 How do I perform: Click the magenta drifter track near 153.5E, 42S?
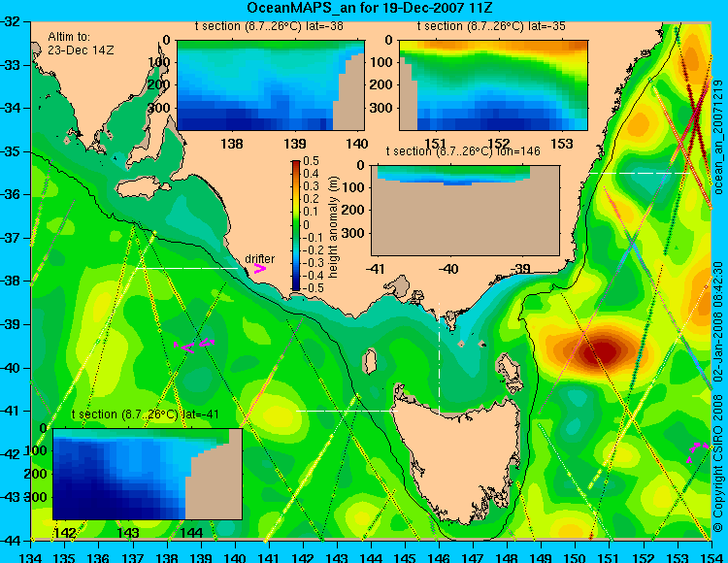698,451
